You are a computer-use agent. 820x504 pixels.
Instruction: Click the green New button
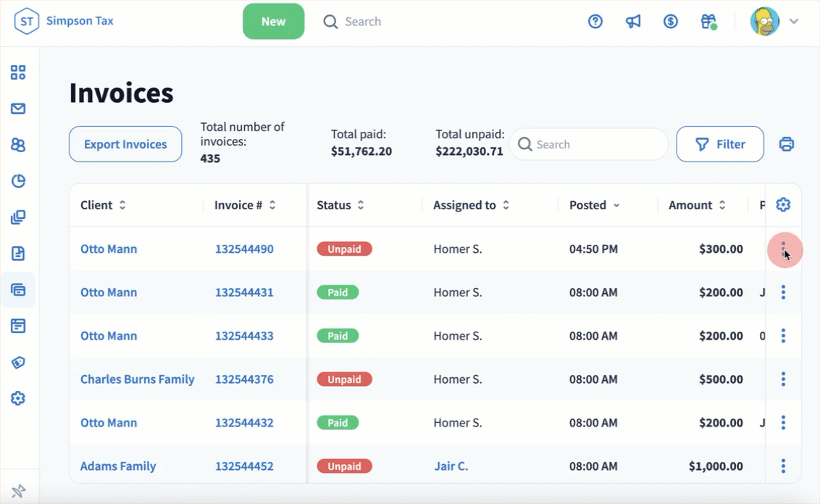coord(273,22)
